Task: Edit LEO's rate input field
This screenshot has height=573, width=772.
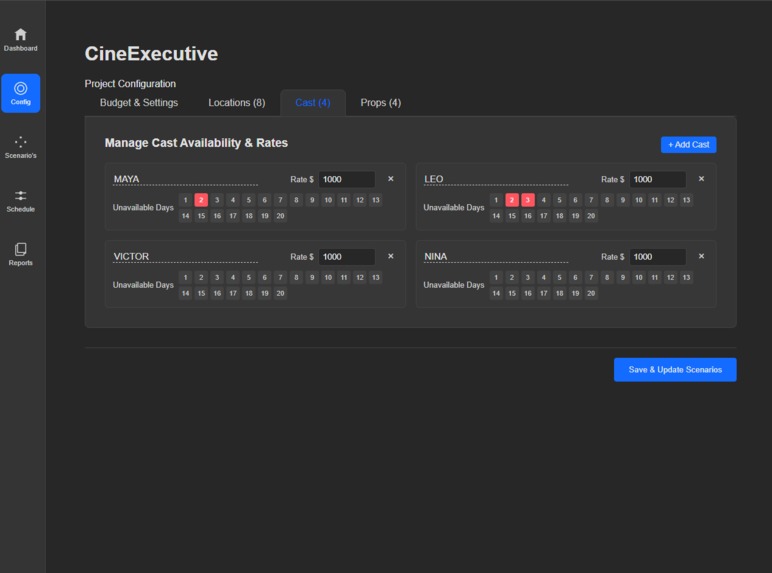Action: 657,179
